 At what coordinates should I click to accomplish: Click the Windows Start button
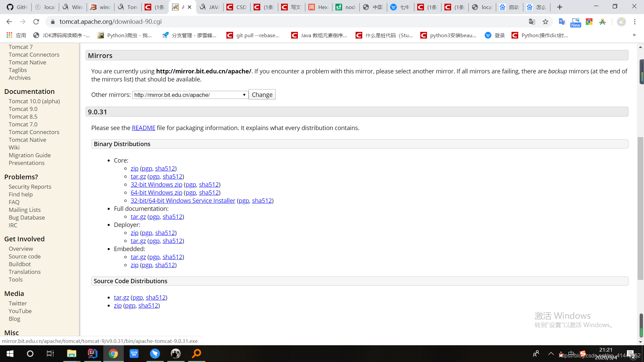coord(10,354)
